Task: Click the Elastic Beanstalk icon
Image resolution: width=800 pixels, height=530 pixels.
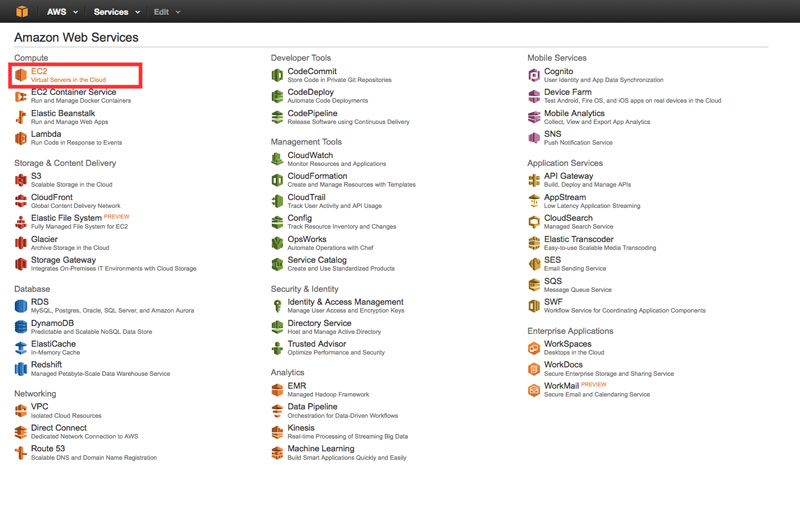Action: coord(20,117)
